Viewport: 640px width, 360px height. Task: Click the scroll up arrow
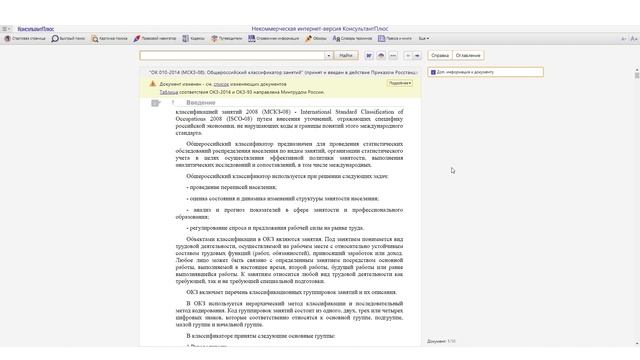pos(637,70)
